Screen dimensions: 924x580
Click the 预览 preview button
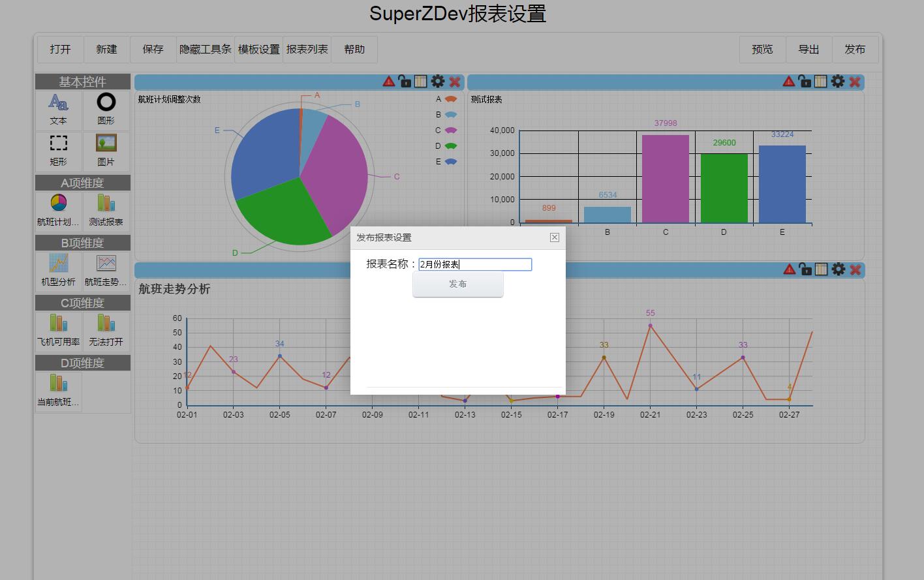(x=762, y=50)
